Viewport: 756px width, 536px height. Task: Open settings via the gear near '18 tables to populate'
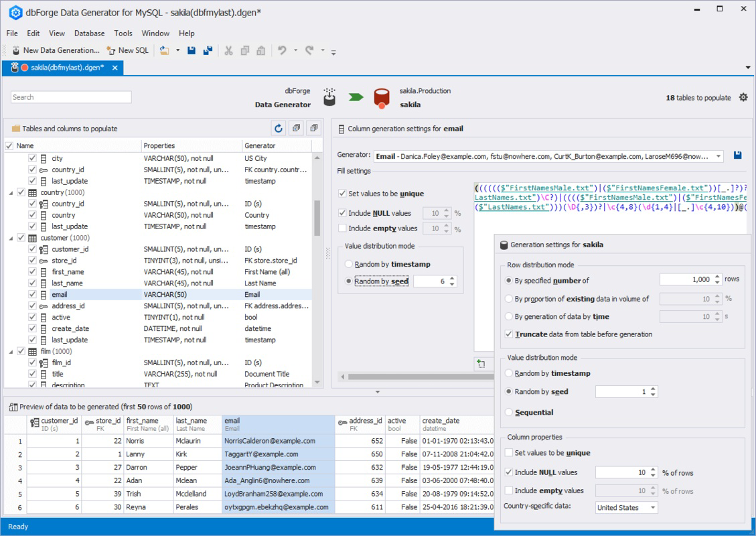point(743,96)
